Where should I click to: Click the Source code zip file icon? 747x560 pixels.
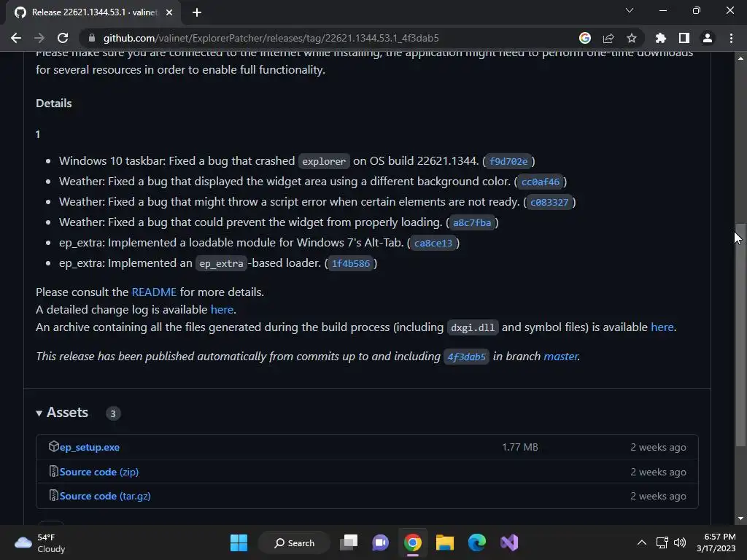tap(54, 472)
